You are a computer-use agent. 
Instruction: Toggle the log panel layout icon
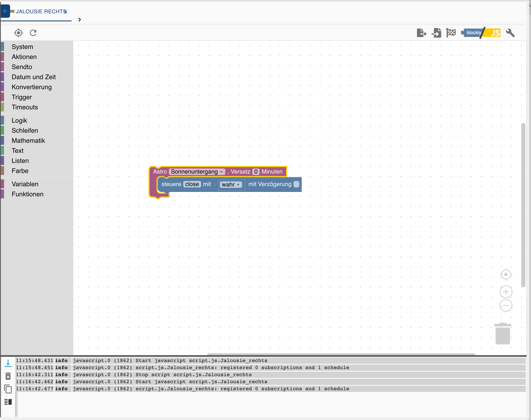(8, 402)
